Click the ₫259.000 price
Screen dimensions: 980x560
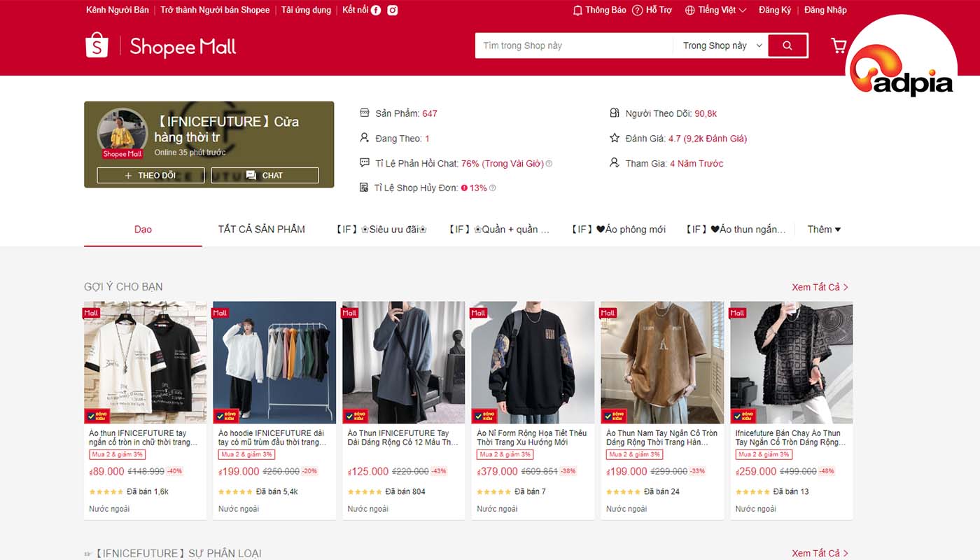[x=756, y=472]
